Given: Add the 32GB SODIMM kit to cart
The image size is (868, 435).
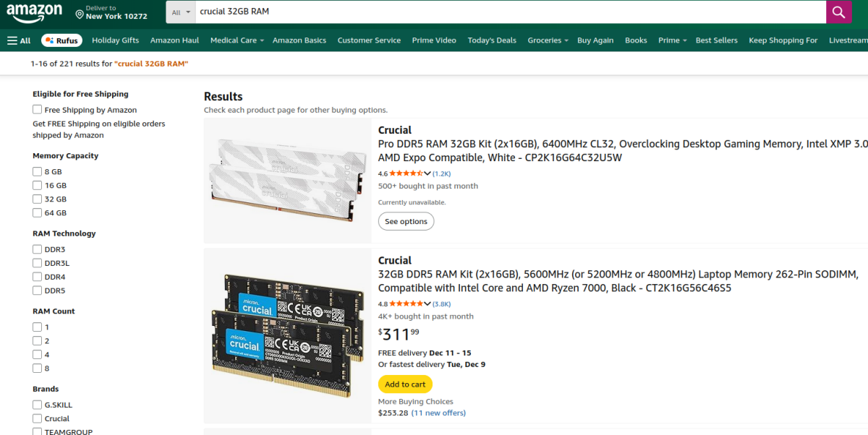Looking at the screenshot, I should click(405, 384).
